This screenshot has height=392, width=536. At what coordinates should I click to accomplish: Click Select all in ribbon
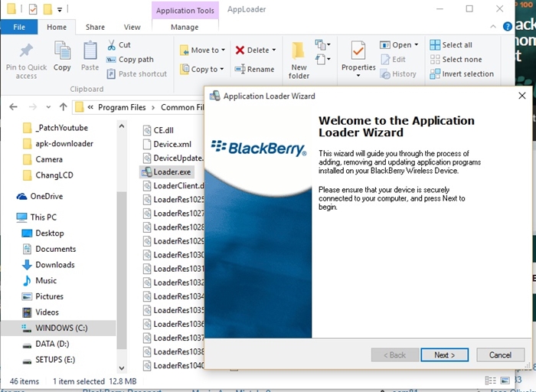[x=451, y=44]
